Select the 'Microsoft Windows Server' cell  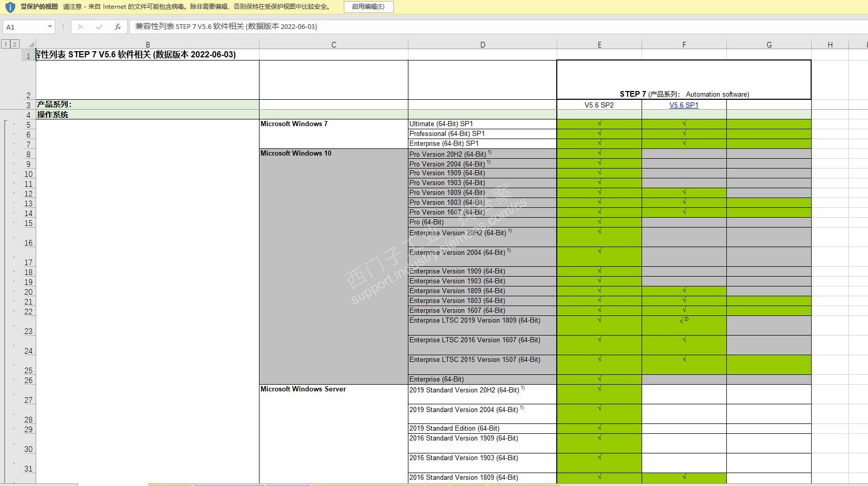click(333, 434)
